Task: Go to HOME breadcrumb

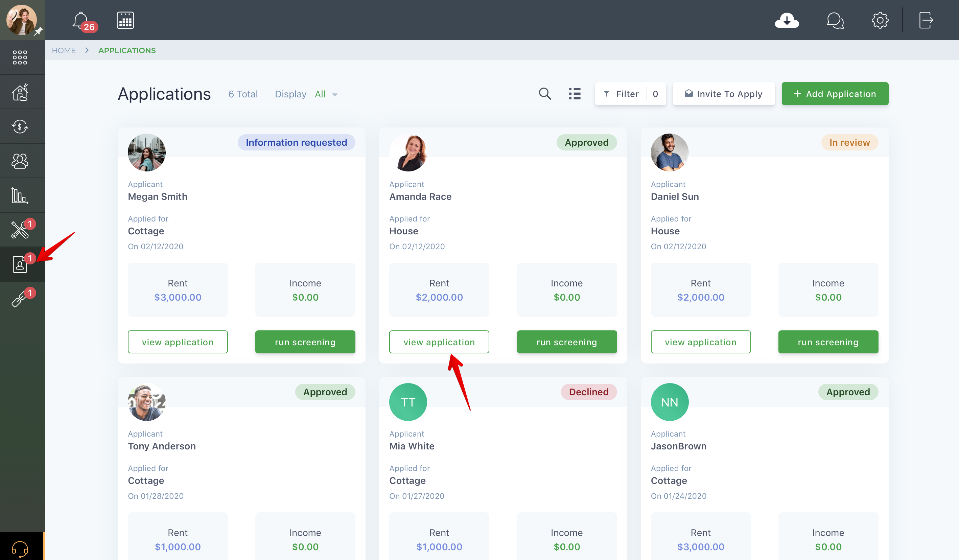Action: click(64, 50)
